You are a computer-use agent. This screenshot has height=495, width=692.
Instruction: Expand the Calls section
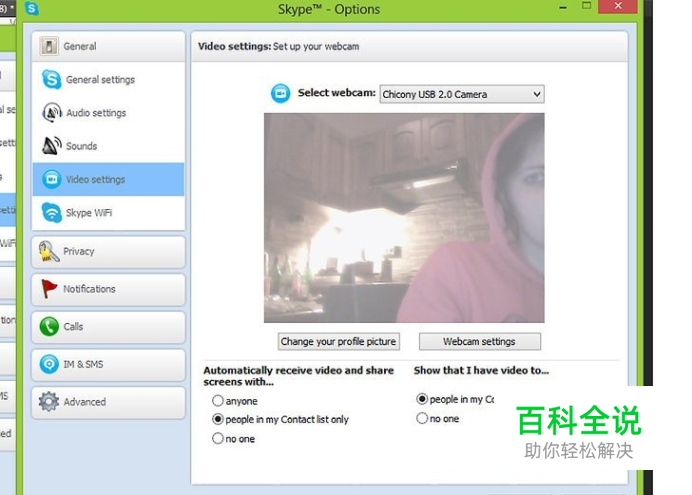(x=109, y=327)
